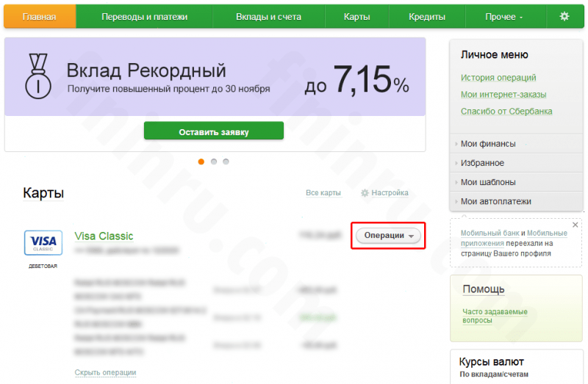Open Мои интернет-заказы link
The height and width of the screenshot is (384, 588).
point(503,95)
